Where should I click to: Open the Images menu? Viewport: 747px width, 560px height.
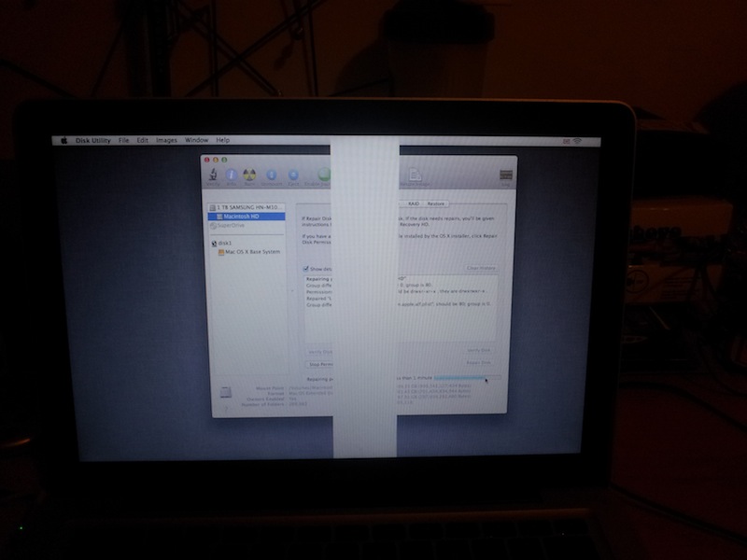[x=167, y=141]
